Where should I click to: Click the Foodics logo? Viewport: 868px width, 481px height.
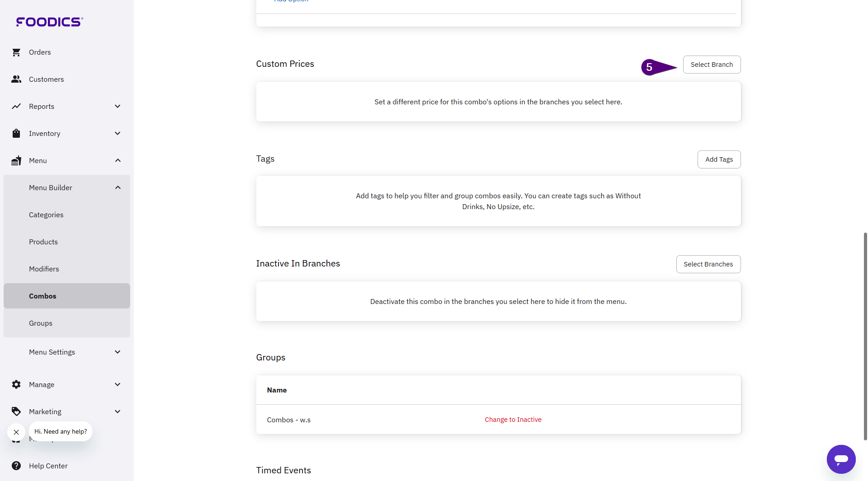click(x=50, y=22)
